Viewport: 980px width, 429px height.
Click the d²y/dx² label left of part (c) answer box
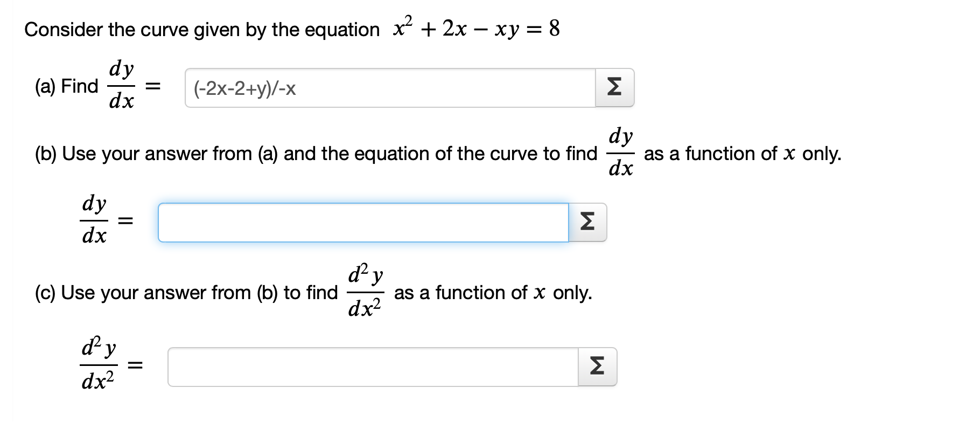click(x=99, y=364)
